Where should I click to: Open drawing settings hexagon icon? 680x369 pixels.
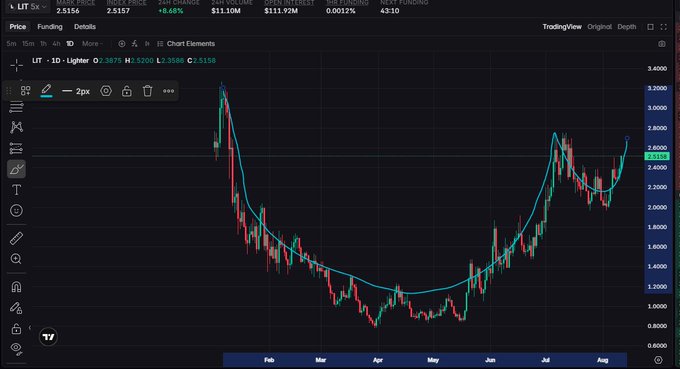[106, 91]
